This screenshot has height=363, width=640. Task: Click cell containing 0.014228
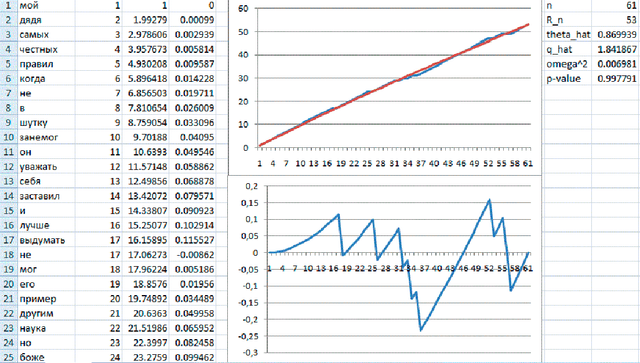pos(192,78)
